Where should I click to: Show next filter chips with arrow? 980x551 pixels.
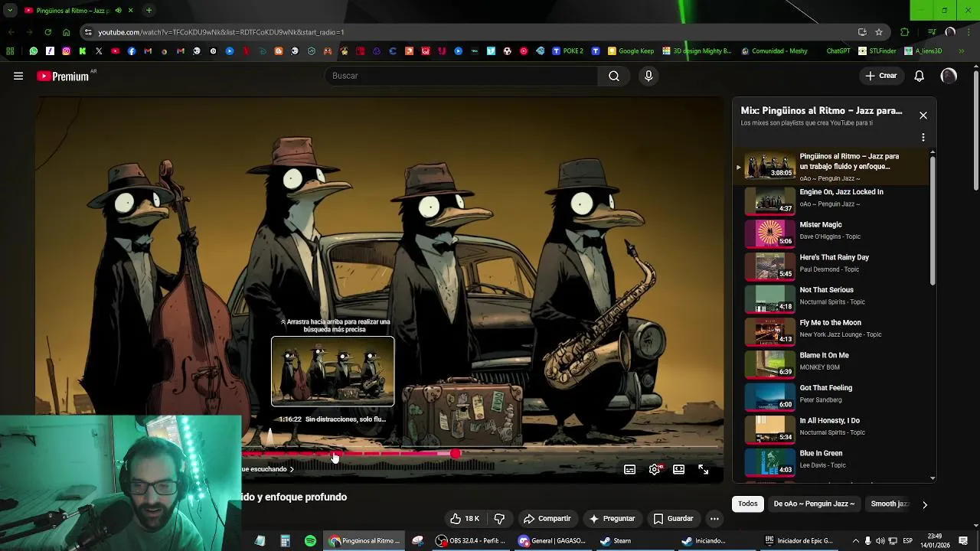pyautogui.click(x=924, y=504)
